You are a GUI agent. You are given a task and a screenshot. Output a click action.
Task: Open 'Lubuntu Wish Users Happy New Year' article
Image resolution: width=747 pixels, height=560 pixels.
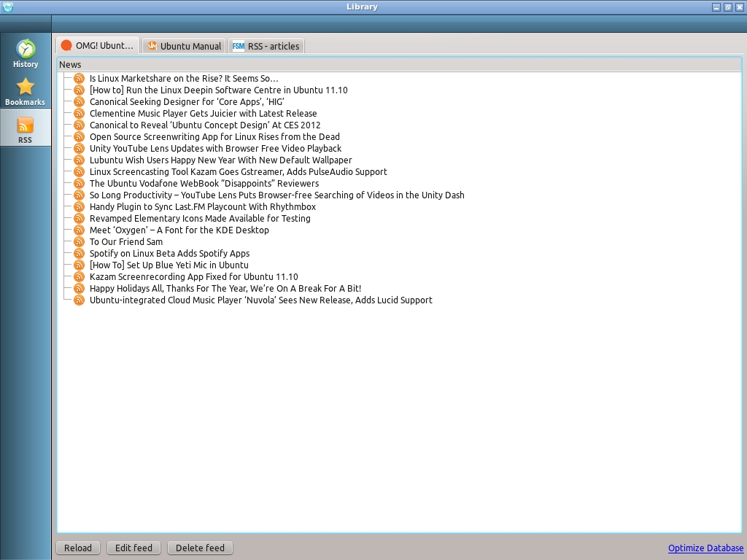pos(221,160)
